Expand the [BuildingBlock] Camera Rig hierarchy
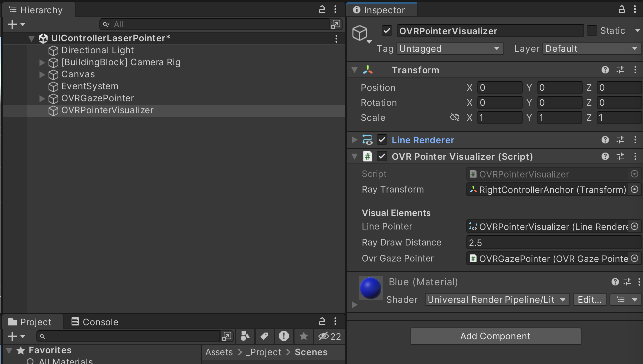643x364 pixels. pos(41,62)
